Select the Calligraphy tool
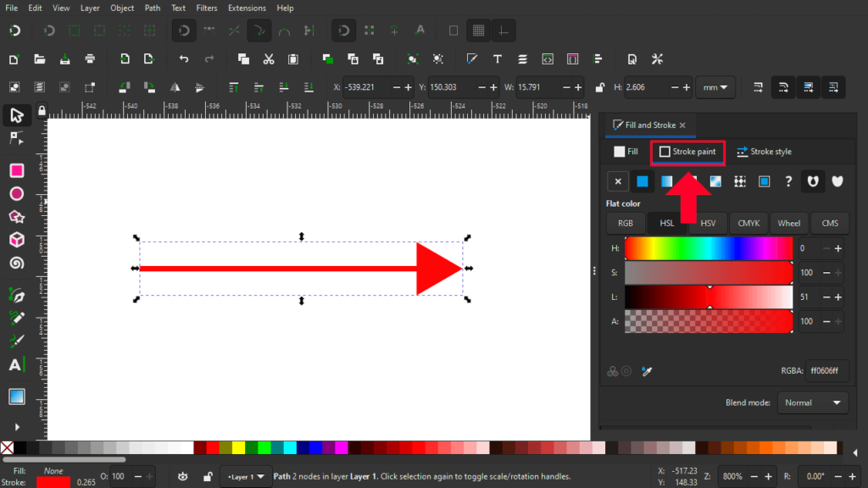 pos(17,341)
